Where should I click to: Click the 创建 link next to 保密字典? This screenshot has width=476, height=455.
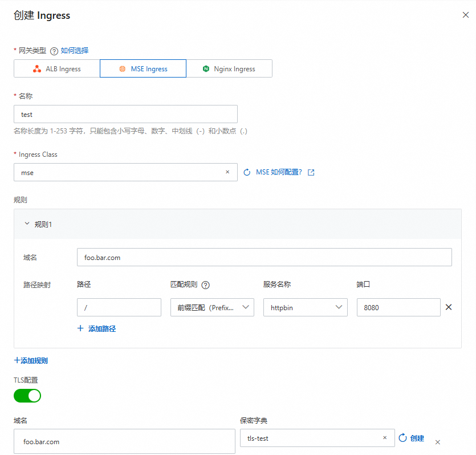[x=417, y=438]
